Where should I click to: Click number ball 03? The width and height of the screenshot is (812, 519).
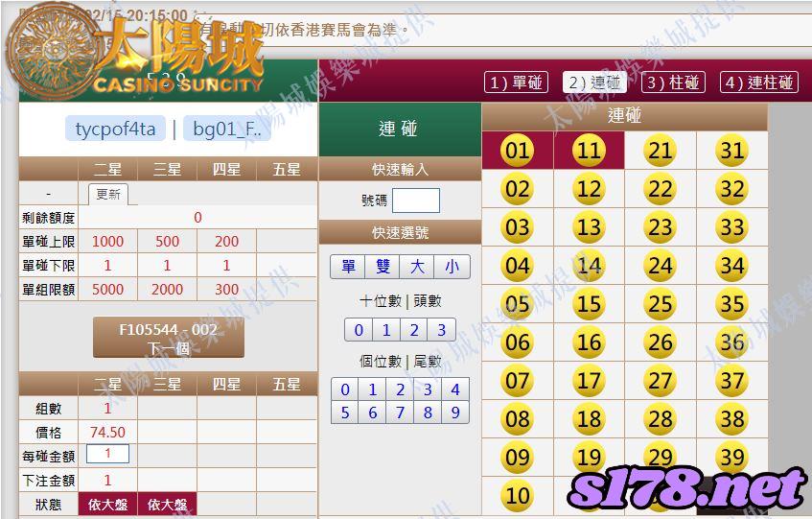pos(517,227)
